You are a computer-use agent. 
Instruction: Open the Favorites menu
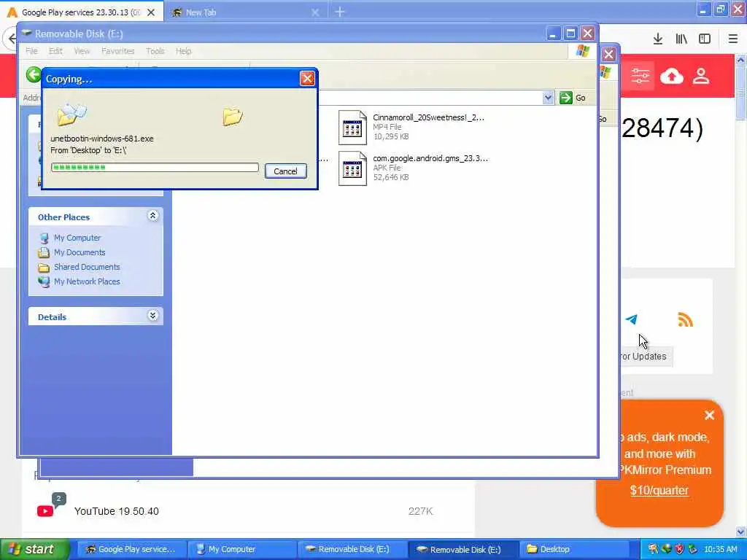pos(117,51)
